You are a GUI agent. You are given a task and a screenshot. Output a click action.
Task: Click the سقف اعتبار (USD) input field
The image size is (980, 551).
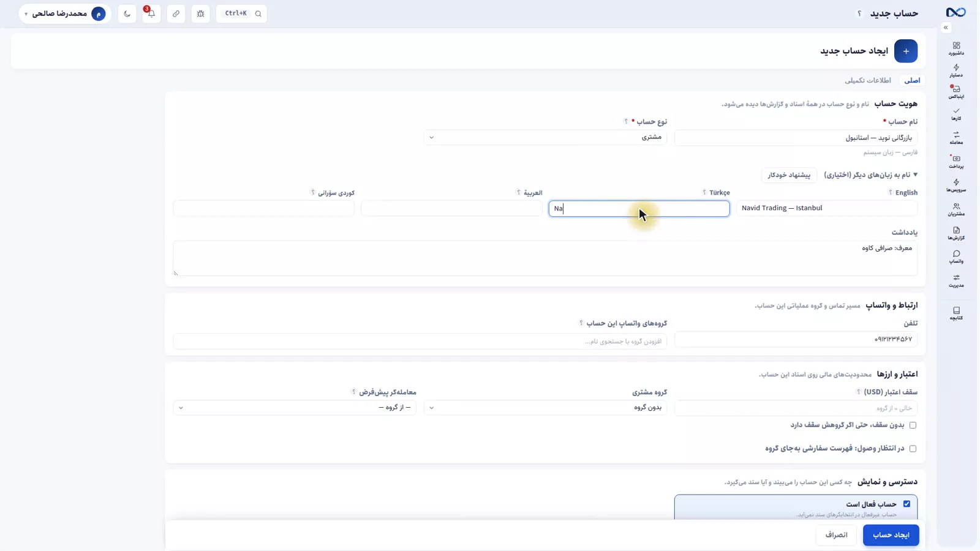click(x=796, y=408)
